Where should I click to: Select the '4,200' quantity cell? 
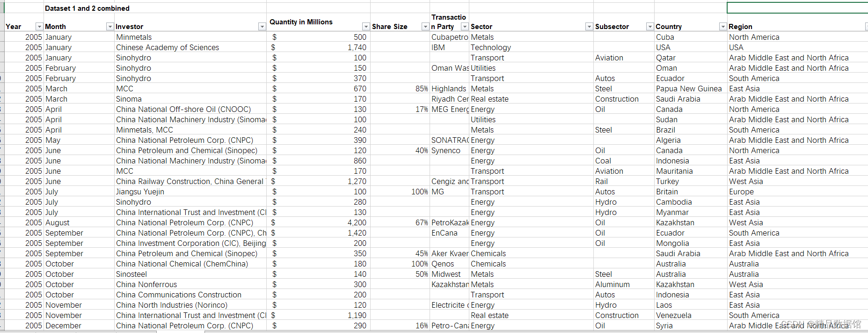(318, 222)
